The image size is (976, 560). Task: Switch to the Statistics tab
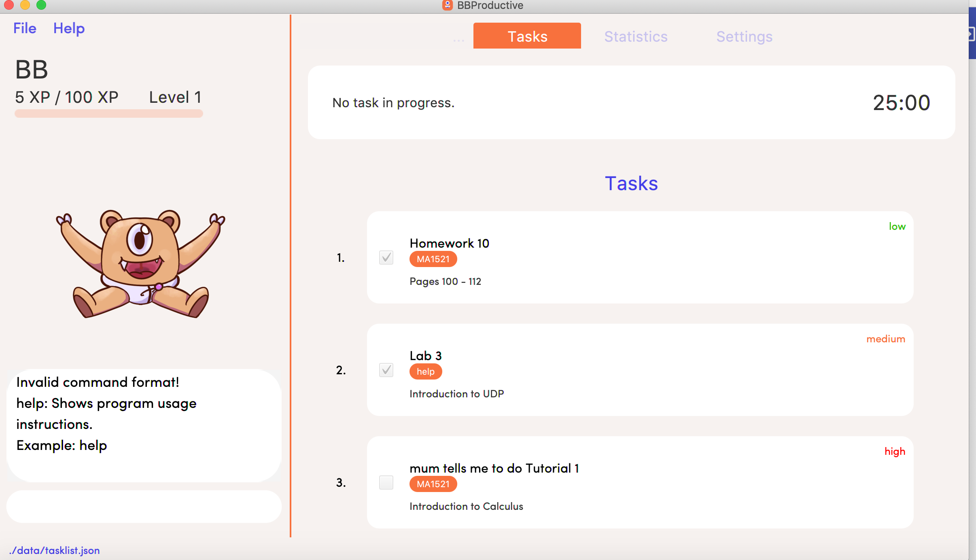tap(635, 36)
